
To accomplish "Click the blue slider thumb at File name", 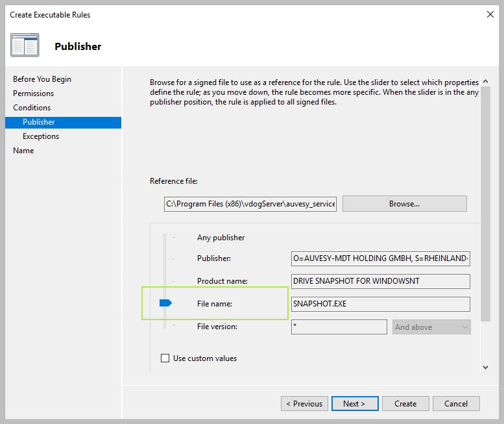I will (x=165, y=303).
